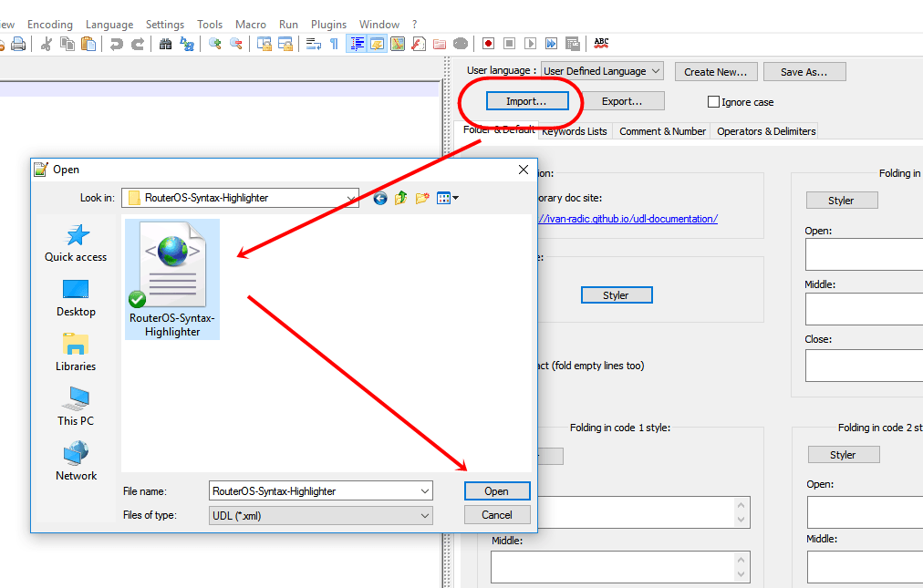Open the Encoding menu
The image size is (923, 588).
point(50,24)
